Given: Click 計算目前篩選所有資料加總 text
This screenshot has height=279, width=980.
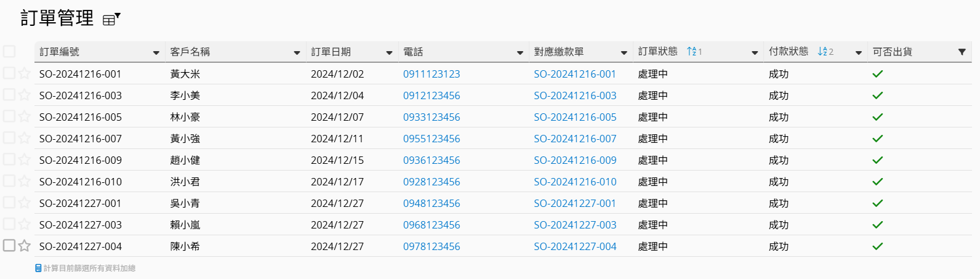Looking at the screenshot, I should pyautogui.click(x=89, y=269).
